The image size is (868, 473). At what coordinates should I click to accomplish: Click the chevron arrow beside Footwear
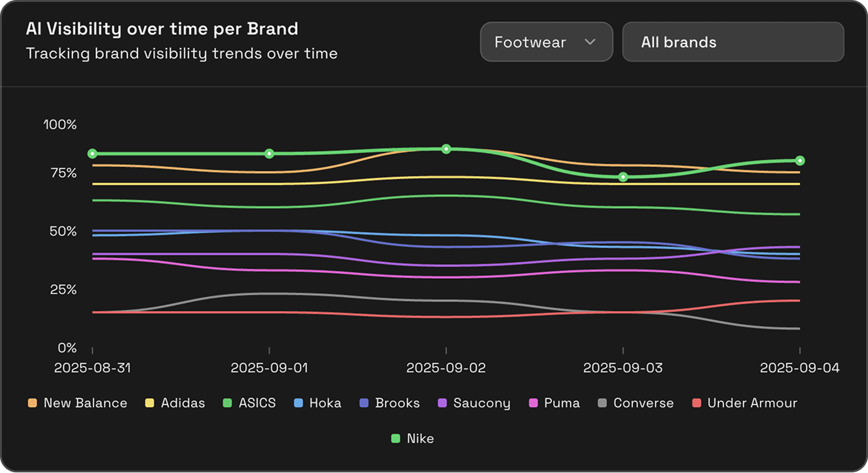(590, 42)
